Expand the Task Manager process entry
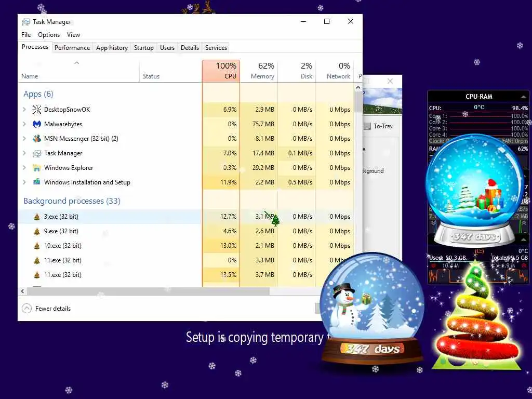The width and height of the screenshot is (532, 399). coord(24,153)
